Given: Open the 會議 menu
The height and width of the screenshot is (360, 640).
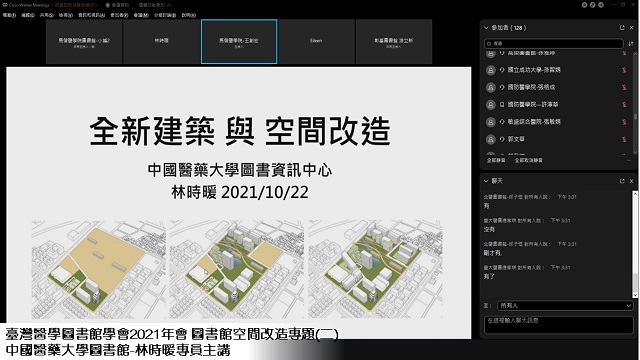Looking at the screenshot, I should 141,15.
